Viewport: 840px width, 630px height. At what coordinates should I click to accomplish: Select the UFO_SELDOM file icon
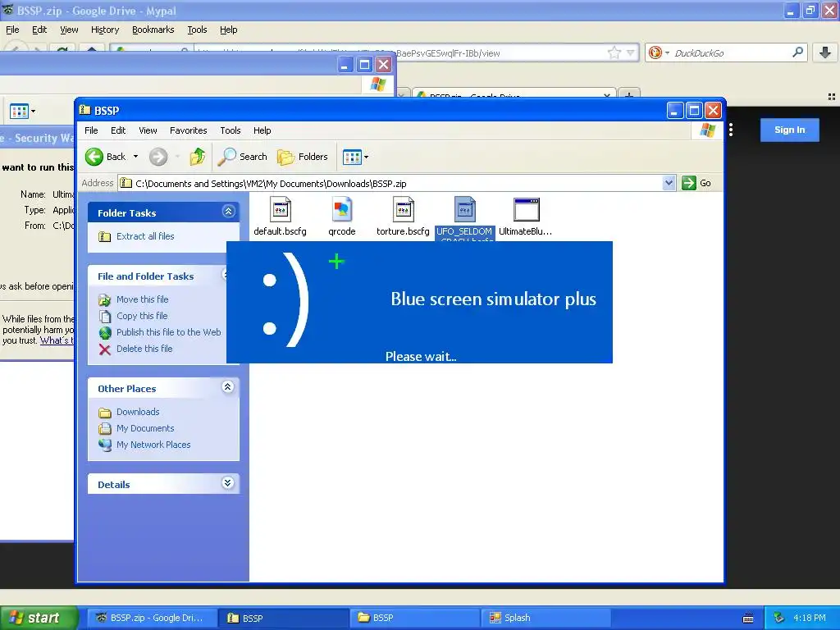[x=464, y=209]
